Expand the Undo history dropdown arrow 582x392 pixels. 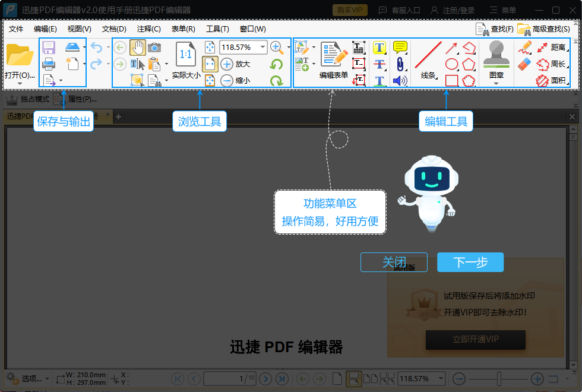coord(108,47)
